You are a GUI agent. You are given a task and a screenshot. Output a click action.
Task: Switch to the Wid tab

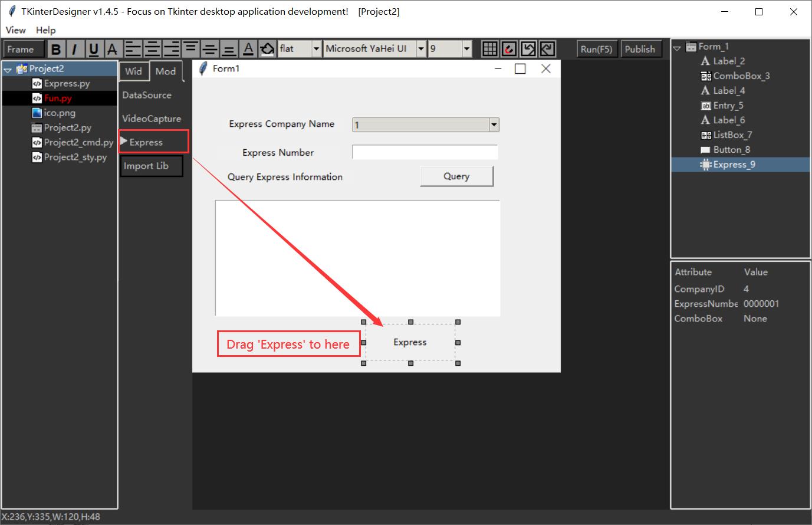tap(133, 71)
